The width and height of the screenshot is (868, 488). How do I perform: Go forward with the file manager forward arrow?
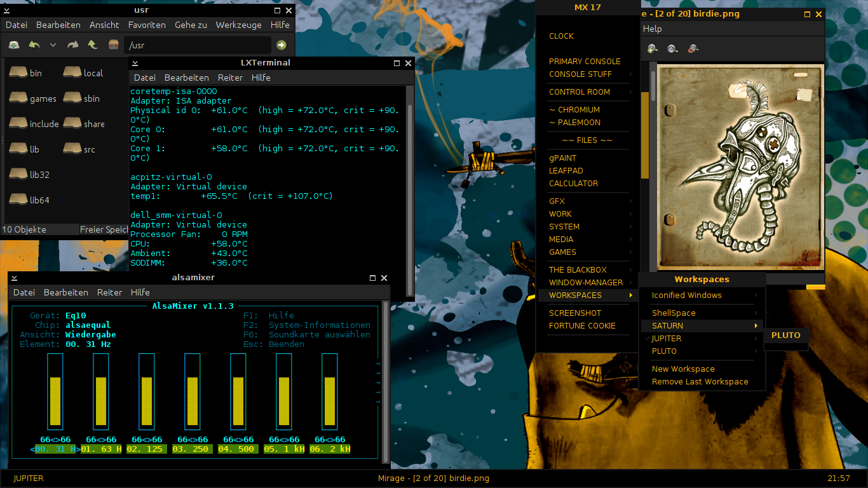[72, 44]
